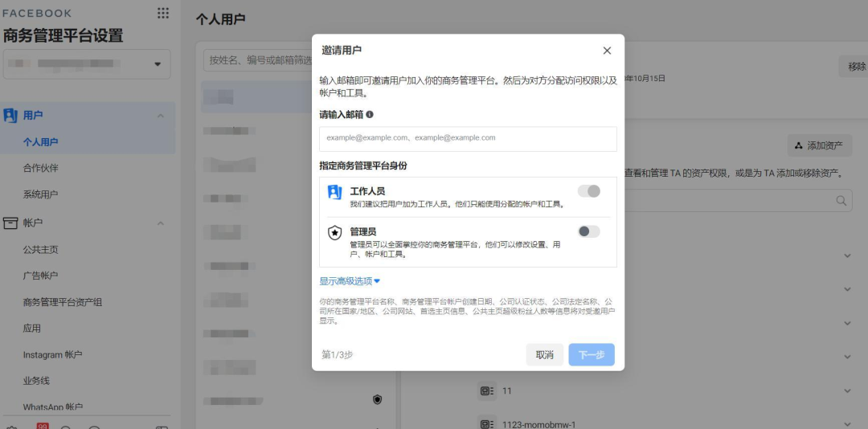Open 系统用户 system users
The image size is (868, 429).
(x=40, y=194)
